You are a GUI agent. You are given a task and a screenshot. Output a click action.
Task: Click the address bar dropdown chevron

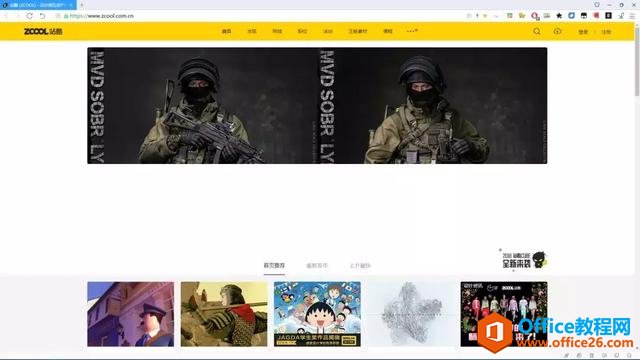[496, 16]
